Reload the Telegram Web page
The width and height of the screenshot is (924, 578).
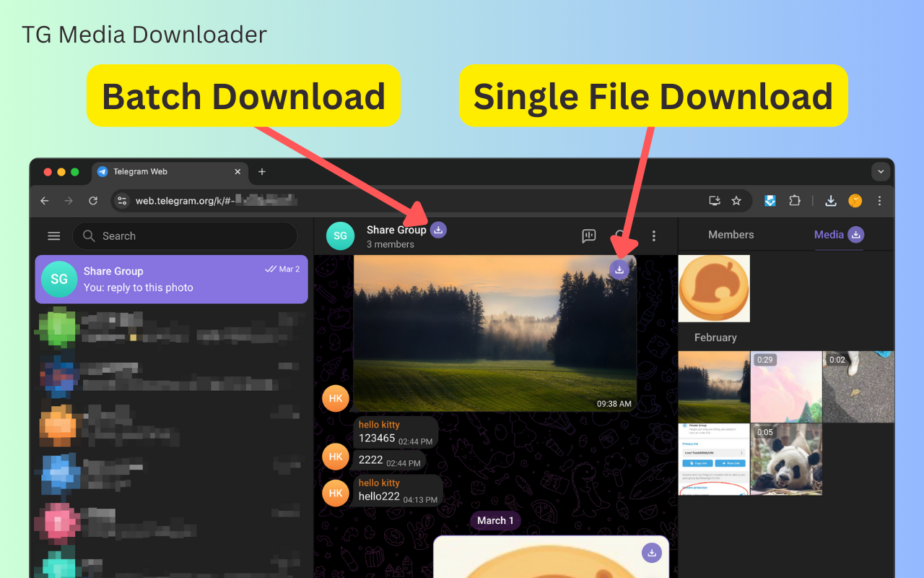pos(93,201)
